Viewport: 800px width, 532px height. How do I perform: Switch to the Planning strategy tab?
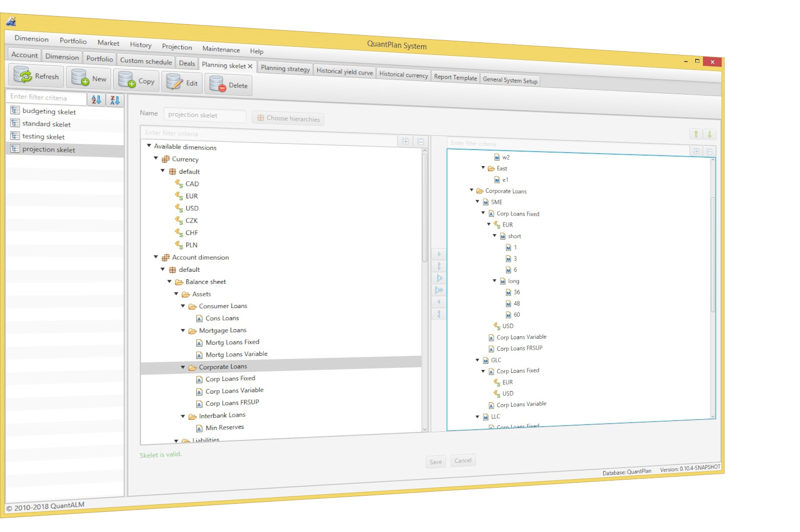point(285,68)
